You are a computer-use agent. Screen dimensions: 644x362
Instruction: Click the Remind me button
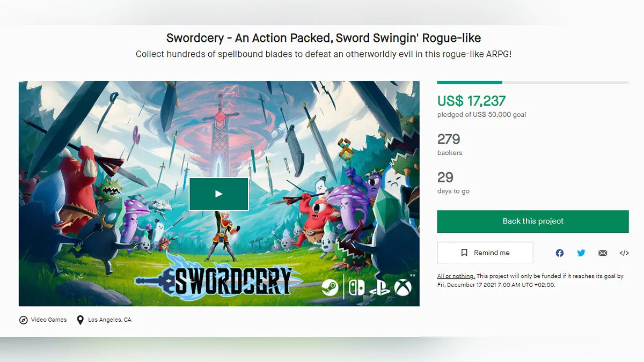[485, 253]
